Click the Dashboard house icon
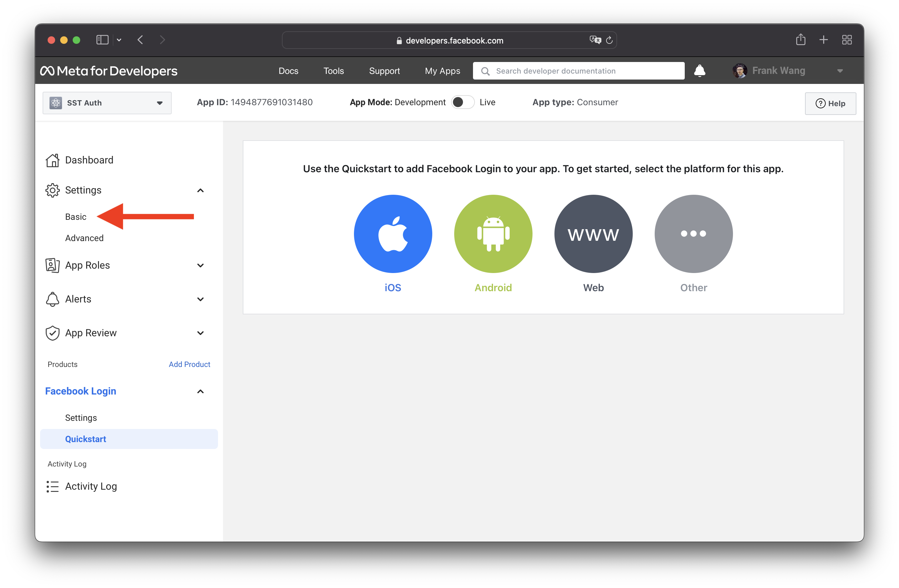Screen dimensions: 899x588 [53, 160]
